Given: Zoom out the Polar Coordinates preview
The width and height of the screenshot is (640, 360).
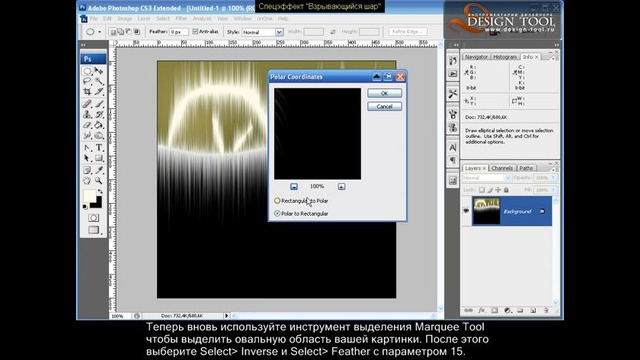Looking at the screenshot, I should pyautogui.click(x=294, y=187).
